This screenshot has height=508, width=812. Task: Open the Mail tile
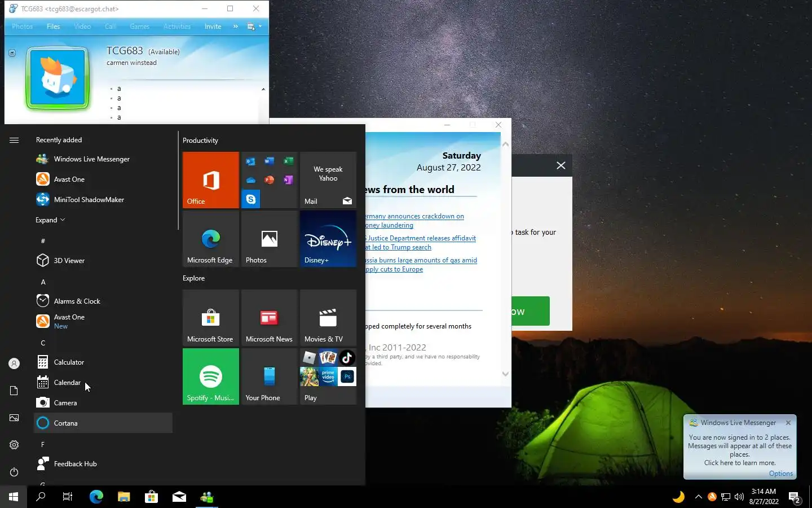coord(328,180)
